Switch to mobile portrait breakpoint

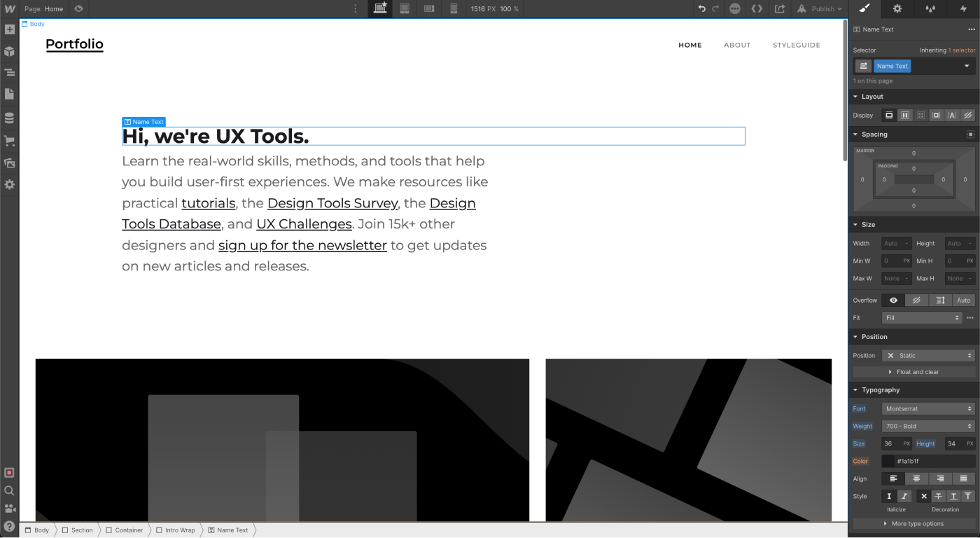click(x=454, y=8)
